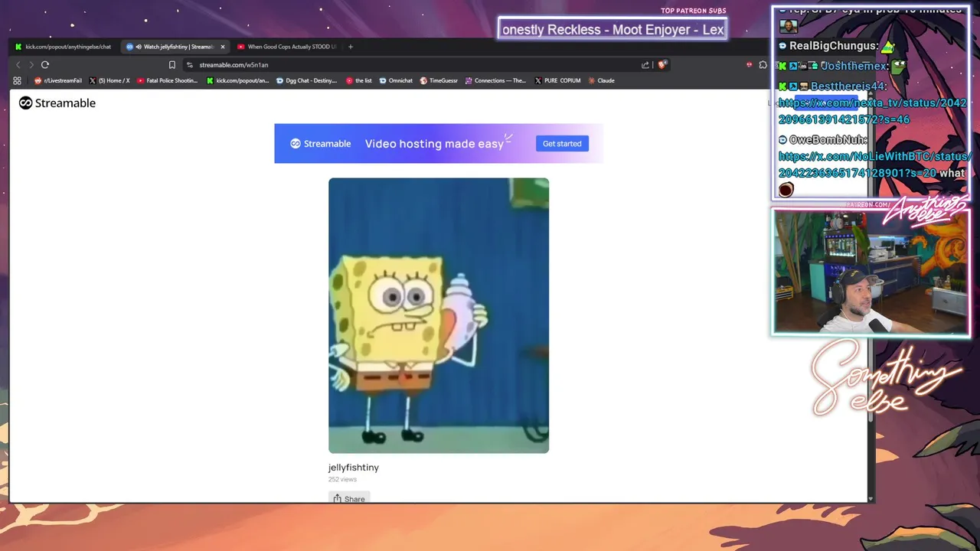Open the Brave Shields lion icon

tap(662, 65)
